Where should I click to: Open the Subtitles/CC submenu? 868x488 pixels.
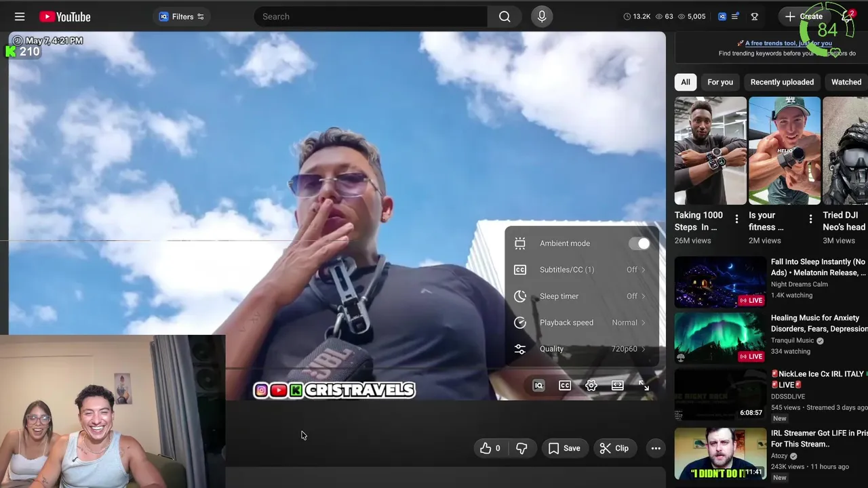tap(582, 270)
